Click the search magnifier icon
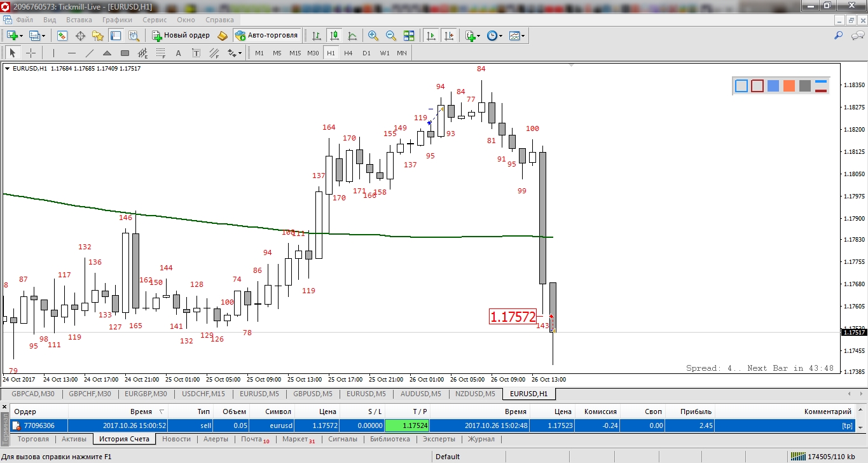The height and width of the screenshot is (463, 868). pyautogui.click(x=839, y=36)
